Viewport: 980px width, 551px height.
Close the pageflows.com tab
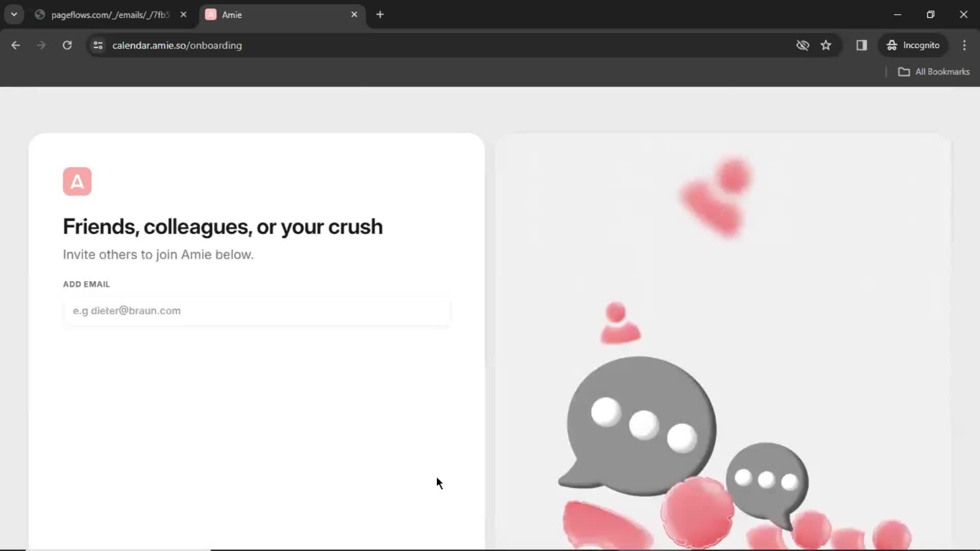183,14
